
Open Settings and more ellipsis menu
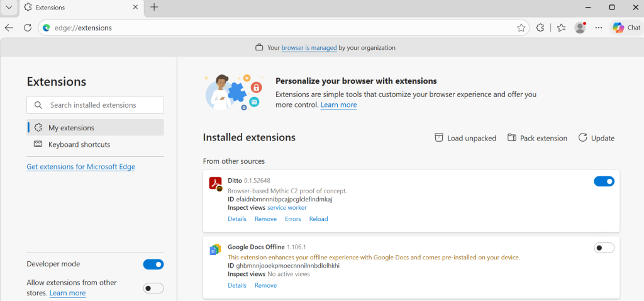(599, 28)
